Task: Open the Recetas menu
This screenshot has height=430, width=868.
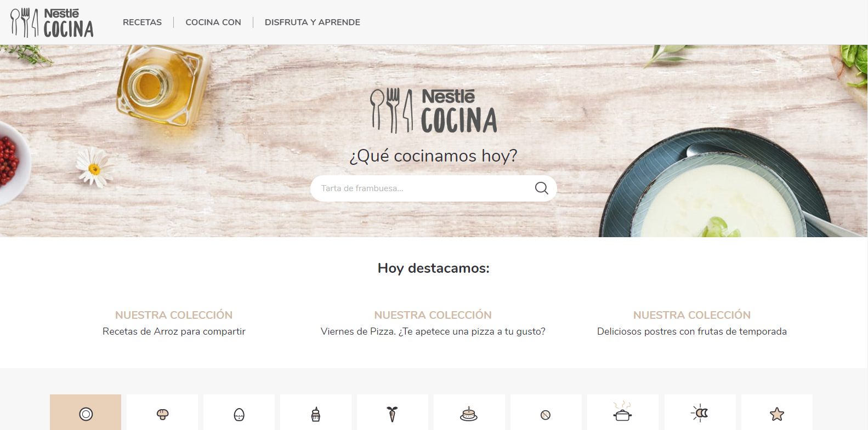Action: [142, 22]
